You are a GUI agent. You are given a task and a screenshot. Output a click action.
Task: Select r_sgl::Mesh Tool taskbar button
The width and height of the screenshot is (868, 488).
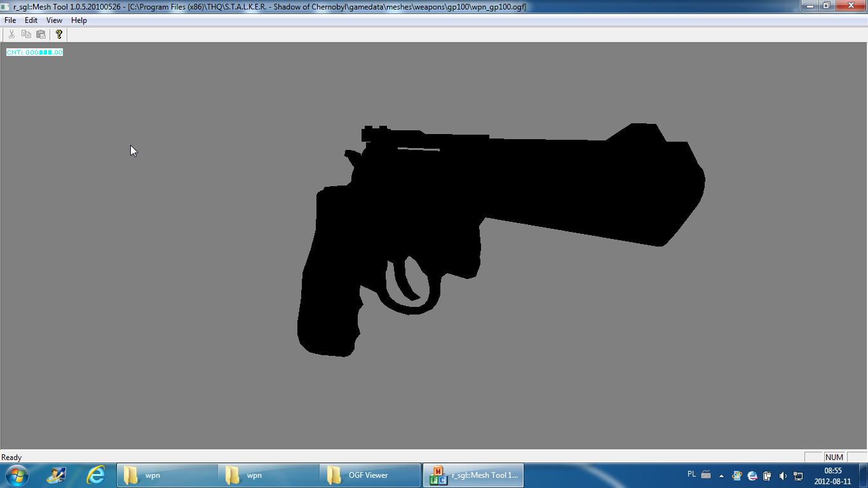pyautogui.click(x=473, y=475)
